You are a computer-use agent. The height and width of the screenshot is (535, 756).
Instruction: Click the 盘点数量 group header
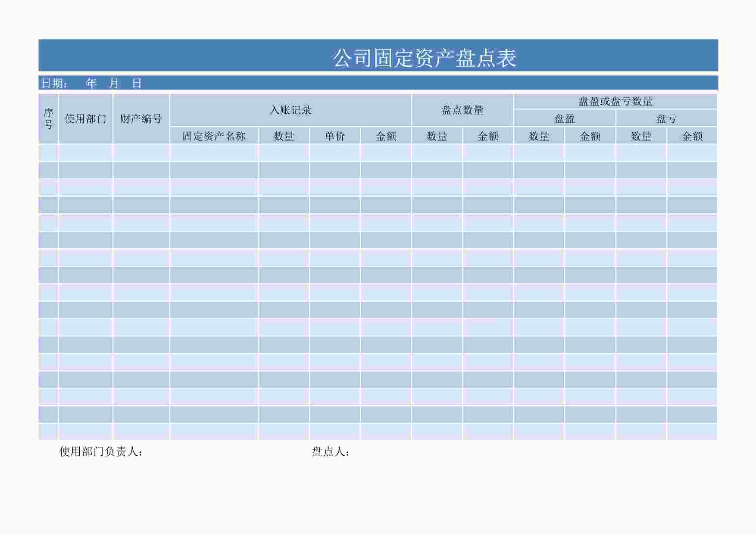click(462, 110)
